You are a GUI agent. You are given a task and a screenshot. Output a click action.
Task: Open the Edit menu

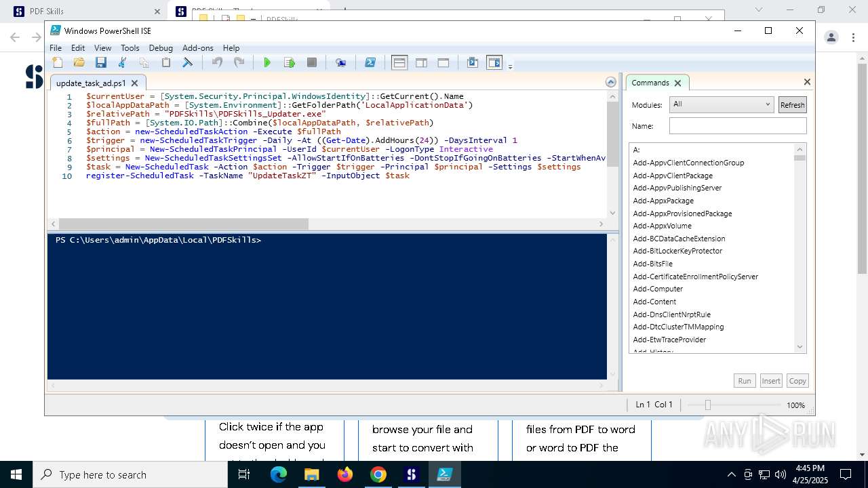click(x=78, y=48)
